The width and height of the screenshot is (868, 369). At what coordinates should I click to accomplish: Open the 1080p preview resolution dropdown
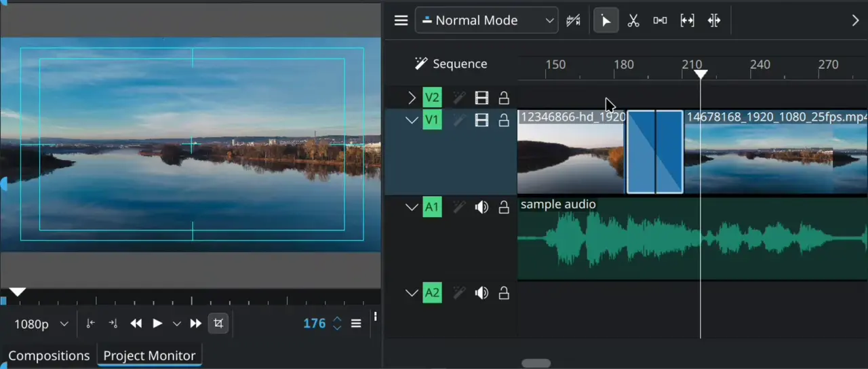[41, 324]
